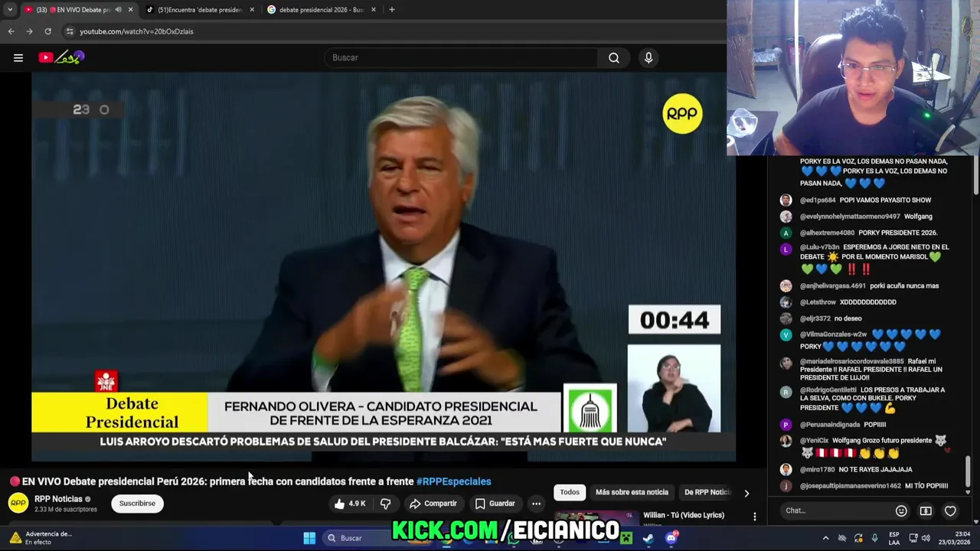
Task: Open the 'Advertencia de...' taskbar weather widget
Action: (x=41, y=538)
